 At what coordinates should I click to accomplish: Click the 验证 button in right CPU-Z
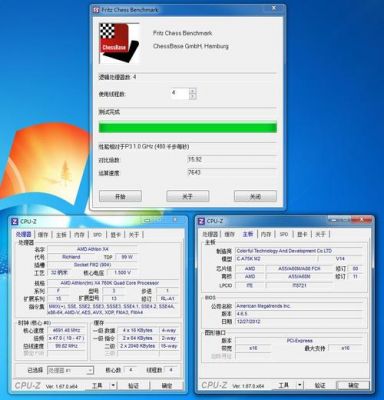click(320, 385)
